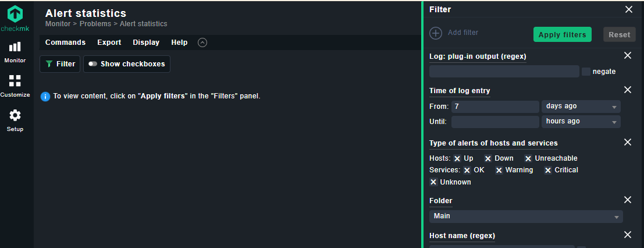Image resolution: width=644 pixels, height=248 pixels.
Task: Click the Checkmk logo icon
Action: (15, 14)
